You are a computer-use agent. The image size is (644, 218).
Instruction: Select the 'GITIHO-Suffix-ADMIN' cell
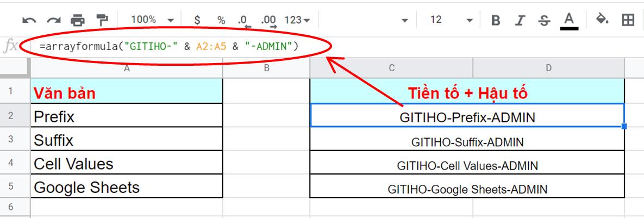pyautogui.click(x=467, y=139)
